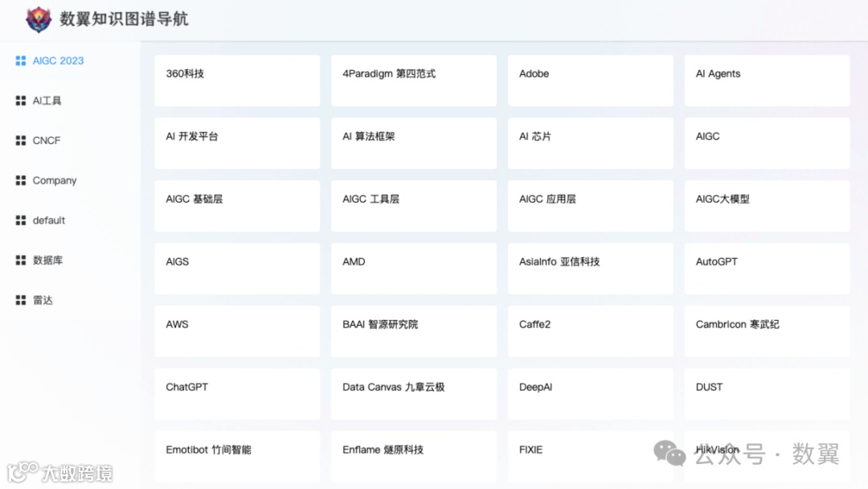
Task: Select the AsiaInfo 亚信科技 card
Action: [591, 268]
